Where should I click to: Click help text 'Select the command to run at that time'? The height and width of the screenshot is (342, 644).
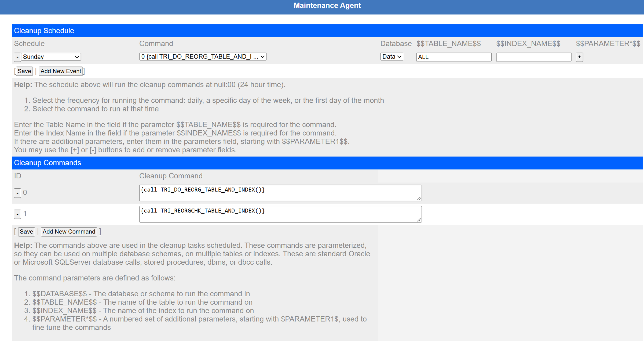coord(96,109)
